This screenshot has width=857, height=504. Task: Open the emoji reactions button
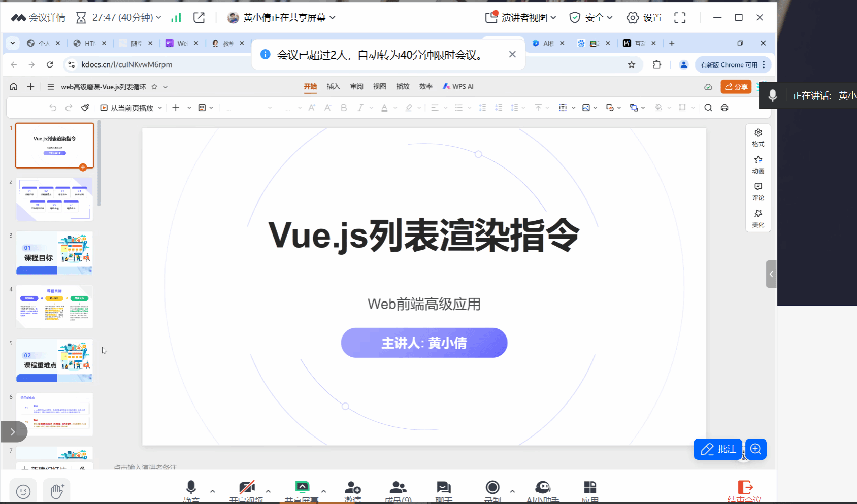(23, 491)
